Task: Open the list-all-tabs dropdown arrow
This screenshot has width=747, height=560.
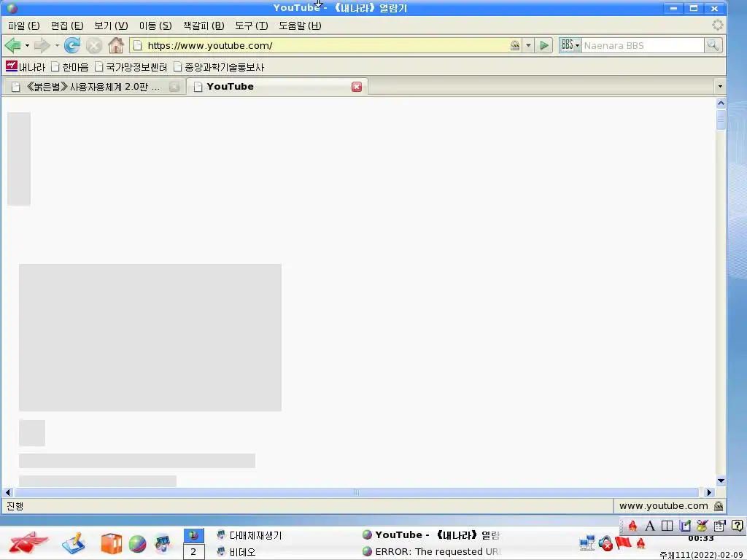Action: click(x=720, y=87)
